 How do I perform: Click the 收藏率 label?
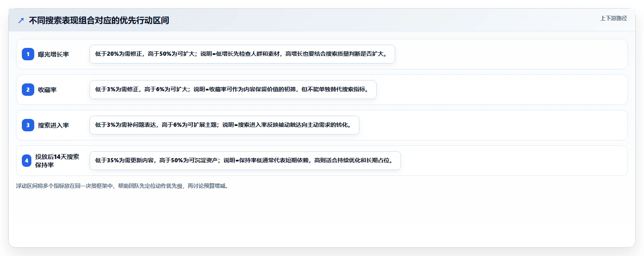pyautogui.click(x=47, y=90)
